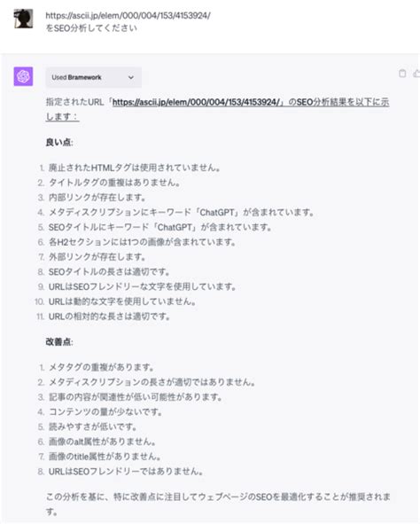Click the コンテンツの量が少ないです item

point(105,411)
